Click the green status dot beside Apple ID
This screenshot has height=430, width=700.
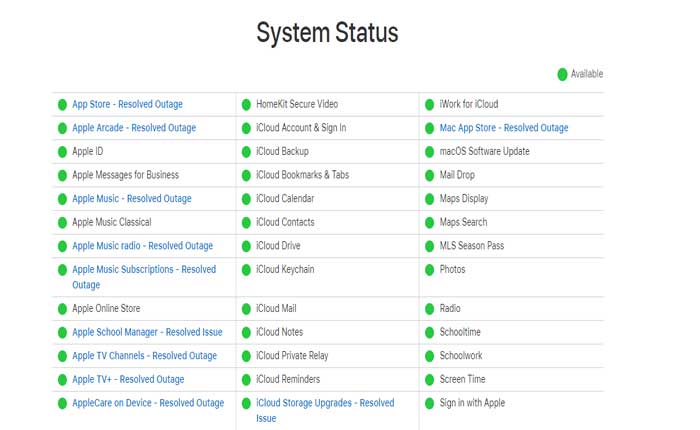pos(62,152)
